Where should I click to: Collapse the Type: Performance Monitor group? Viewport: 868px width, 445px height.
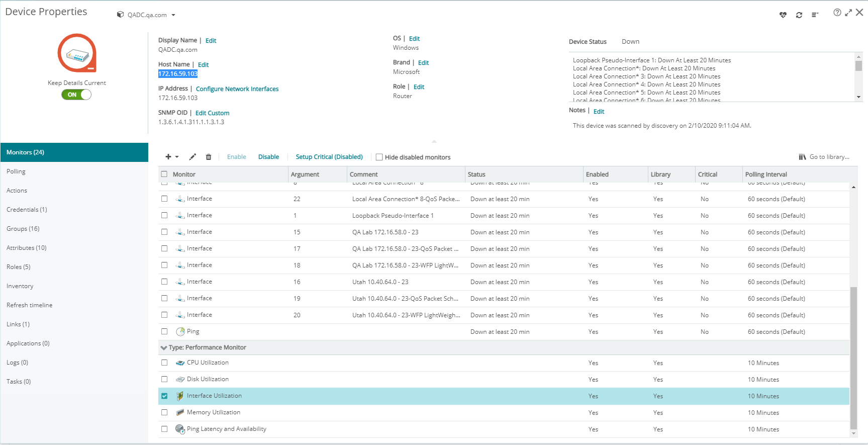coord(163,347)
